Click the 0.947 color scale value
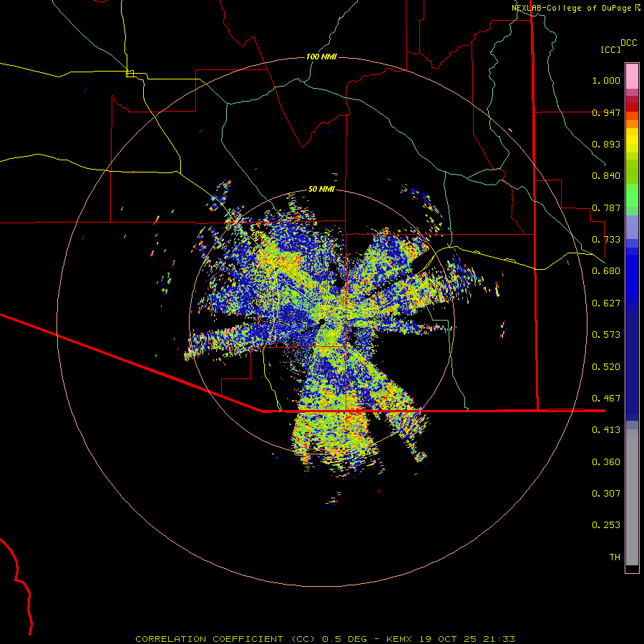This screenshot has height=644, width=644. (606, 112)
